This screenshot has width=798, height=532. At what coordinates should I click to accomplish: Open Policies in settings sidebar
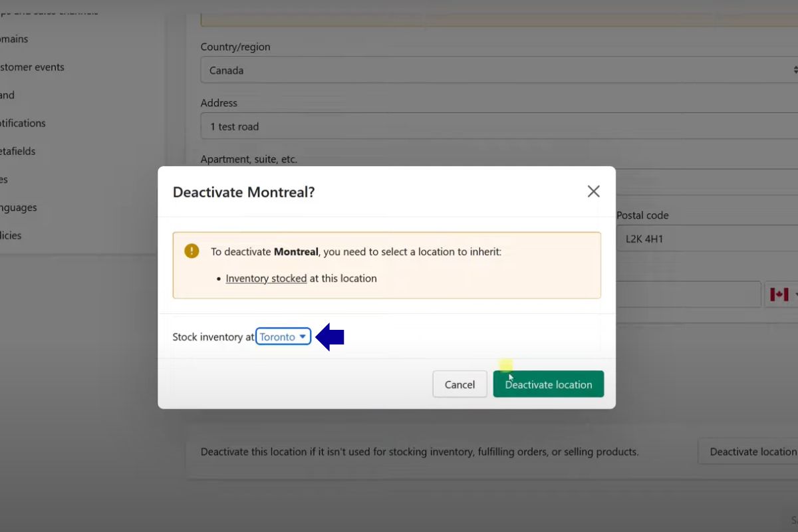click(10, 235)
